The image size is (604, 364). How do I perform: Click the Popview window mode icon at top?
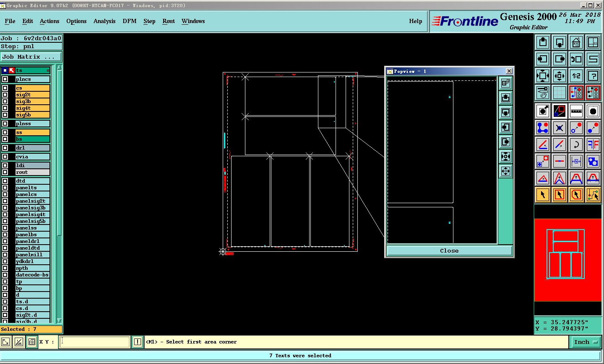click(505, 83)
